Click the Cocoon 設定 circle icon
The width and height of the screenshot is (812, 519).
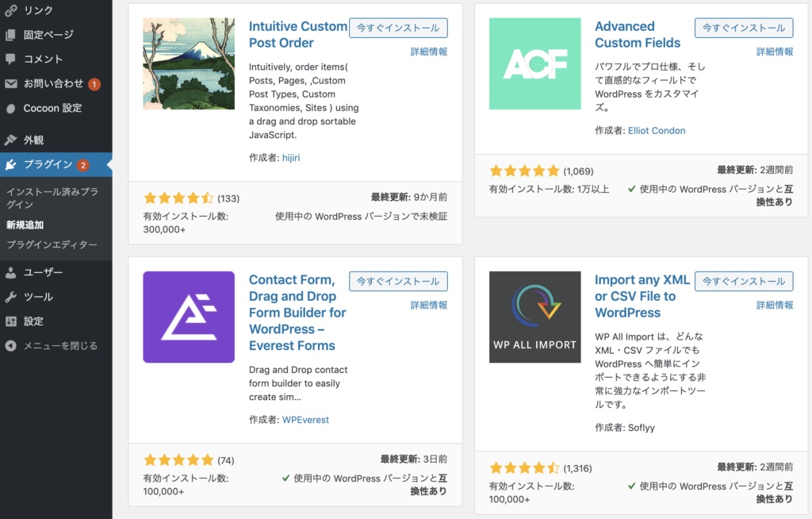[11, 109]
